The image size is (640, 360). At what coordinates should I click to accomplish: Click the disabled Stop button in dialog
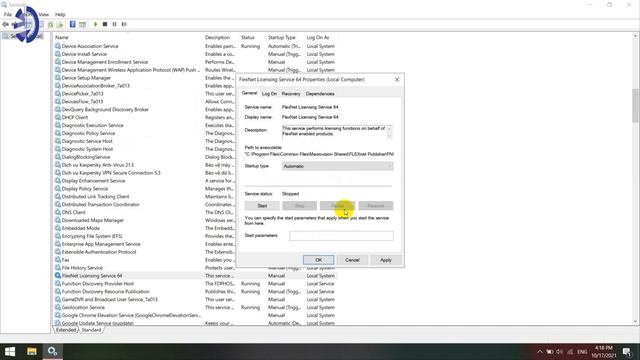click(x=300, y=206)
